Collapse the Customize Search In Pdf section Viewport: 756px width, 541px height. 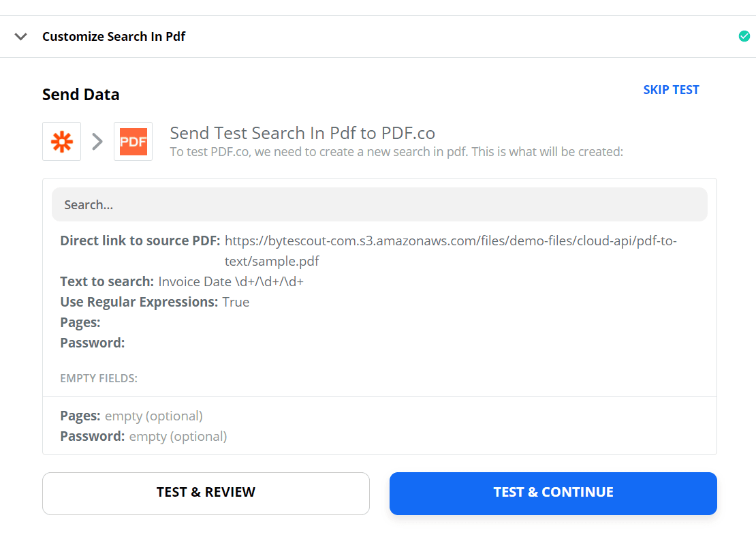click(x=20, y=36)
